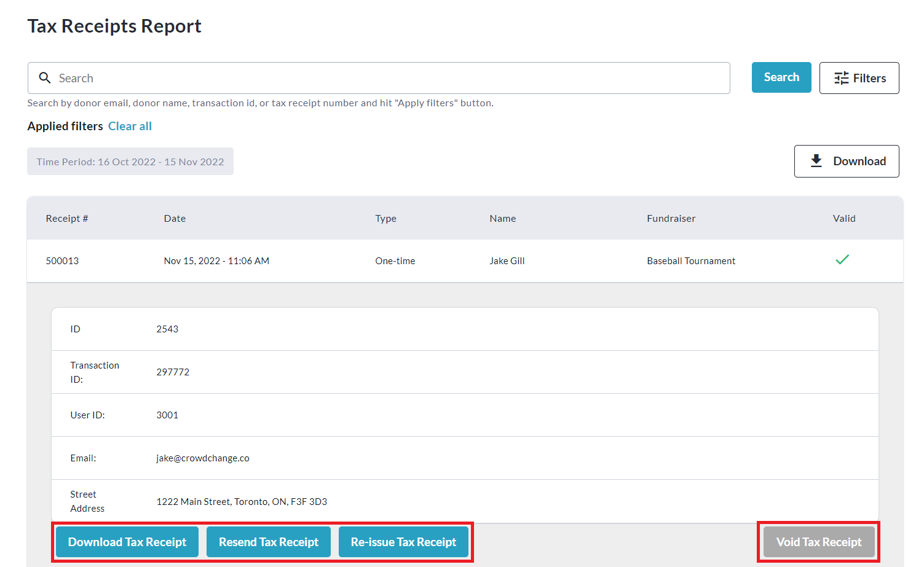Screen dimensions: 924x567
Task: Select the Time Period filter chip
Action: 130,162
